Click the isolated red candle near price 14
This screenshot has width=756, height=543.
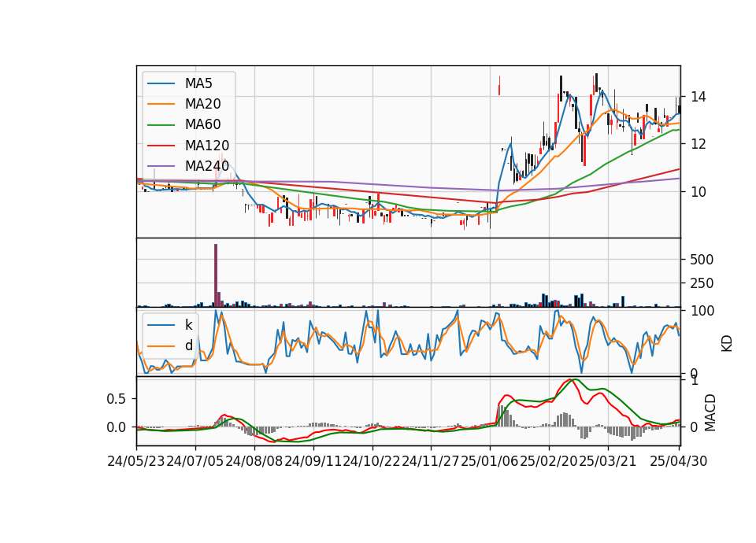pyautogui.click(x=499, y=87)
